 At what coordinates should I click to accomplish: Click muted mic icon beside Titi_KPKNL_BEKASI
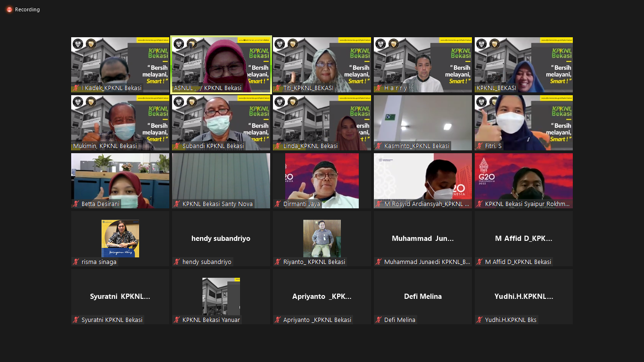point(278,88)
